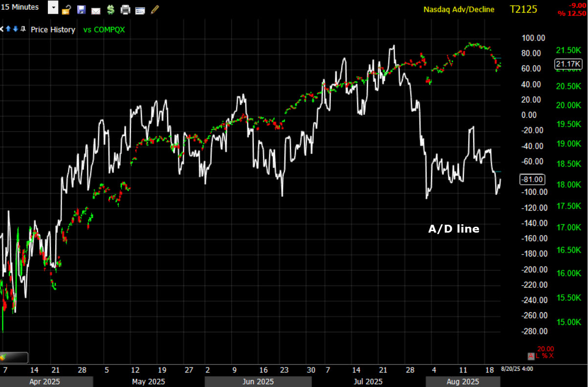The image size is (588, 387).
Task: Click the vs COMPQX comparison label
Action: click(104, 30)
